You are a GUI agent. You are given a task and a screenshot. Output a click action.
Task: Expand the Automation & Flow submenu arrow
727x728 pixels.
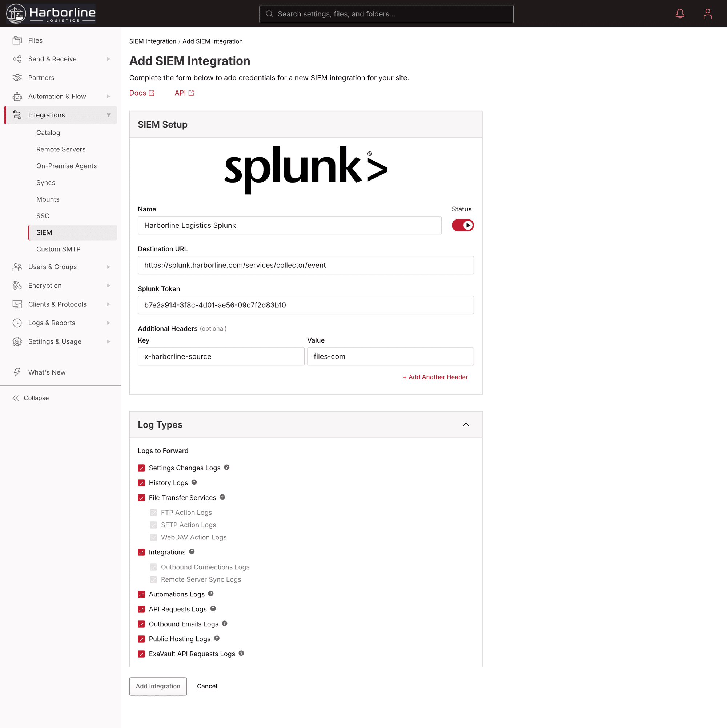(x=108, y=97)
